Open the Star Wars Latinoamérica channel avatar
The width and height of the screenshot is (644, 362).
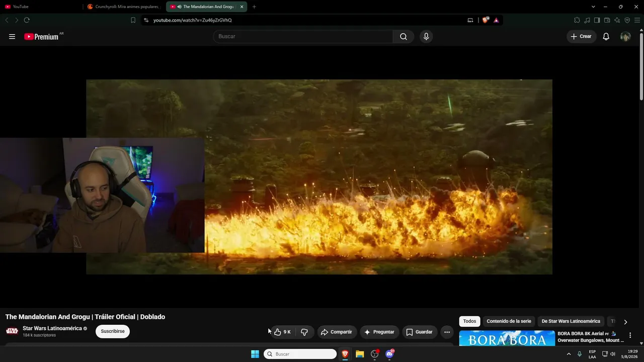pyautogui.click(x=12, y=331)
